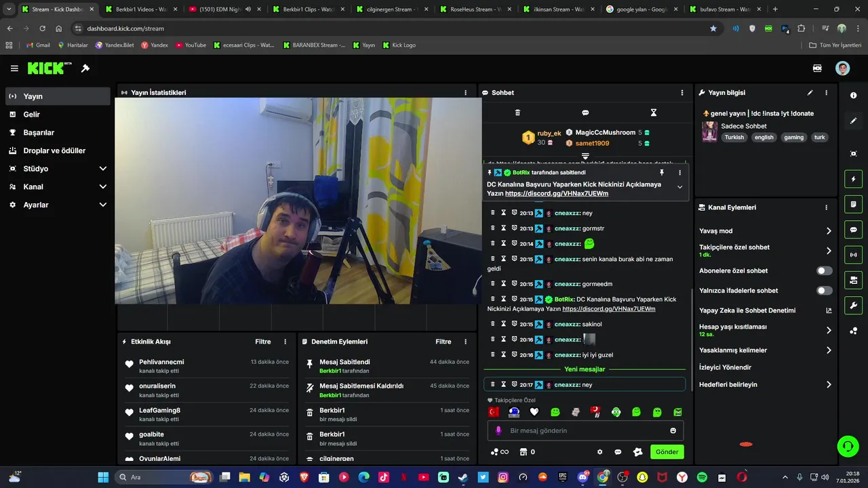Screen dimensions: 868x488
Task: Open the Windows Start menu
Action: (x=103, y=477)
